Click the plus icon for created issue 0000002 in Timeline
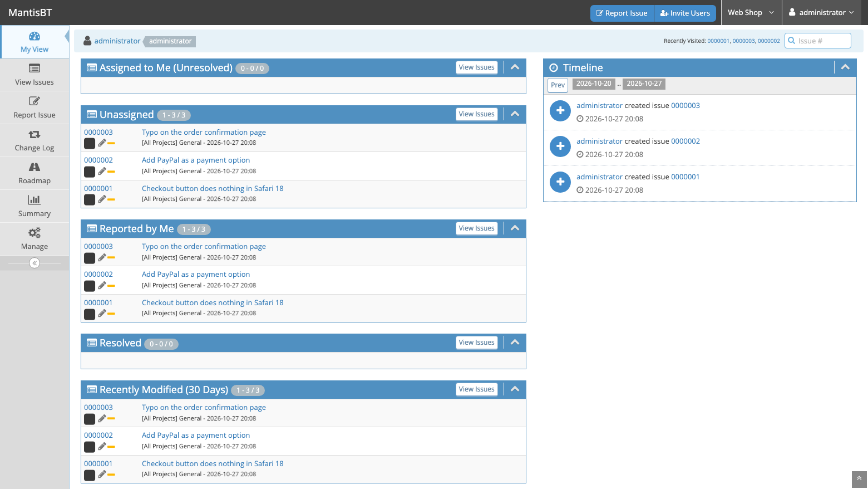Image resolution: width=868 pixels, height=489 pixels. 560,146
